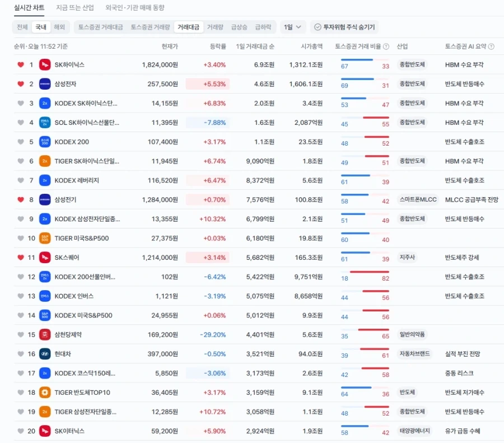
Task: Click the TIGER 미국S&P500 logo icon
Action: click(45, 238)
